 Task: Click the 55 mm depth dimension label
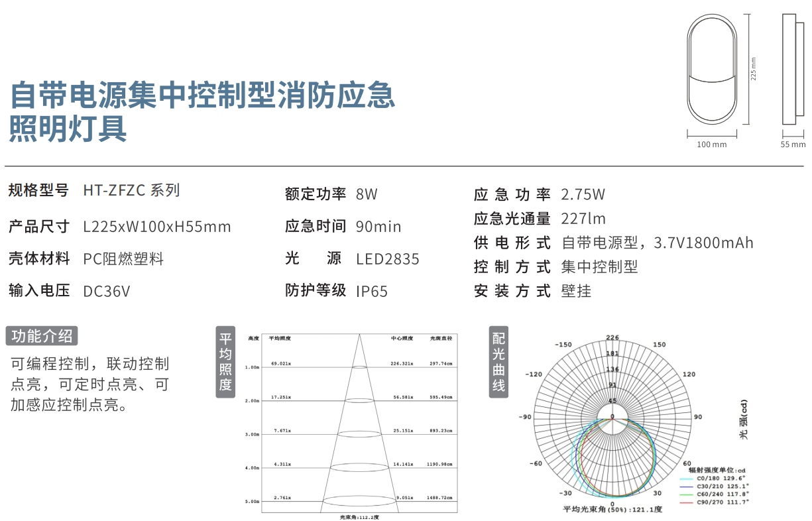click(x=793, y=145)
